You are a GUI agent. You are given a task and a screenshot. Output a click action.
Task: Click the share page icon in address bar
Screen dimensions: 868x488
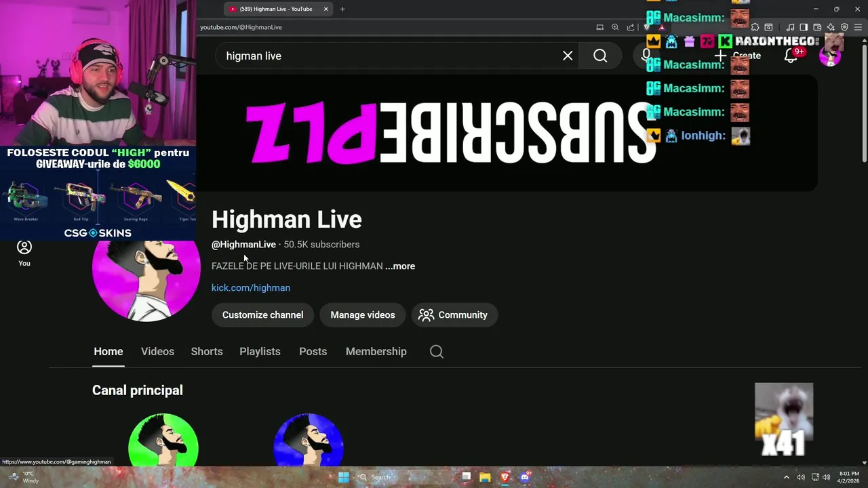pyautogui.click(x=630, y=27)
